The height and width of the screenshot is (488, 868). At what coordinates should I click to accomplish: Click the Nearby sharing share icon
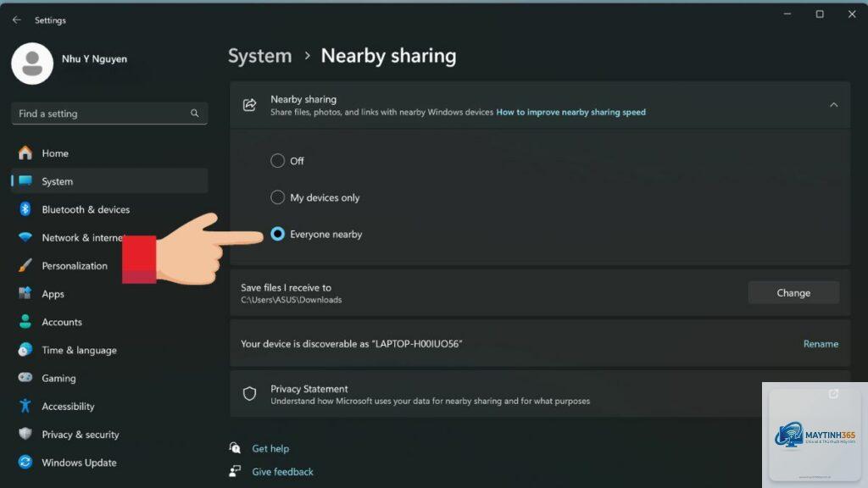point(250,105)
